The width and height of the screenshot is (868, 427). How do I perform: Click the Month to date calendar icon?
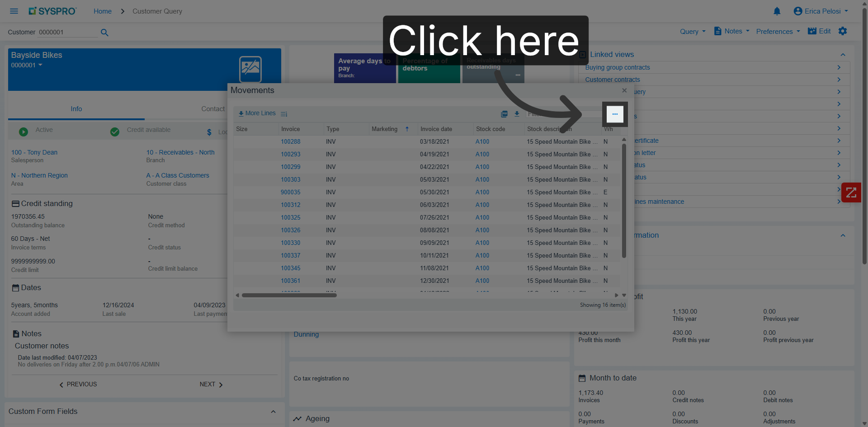582,378
